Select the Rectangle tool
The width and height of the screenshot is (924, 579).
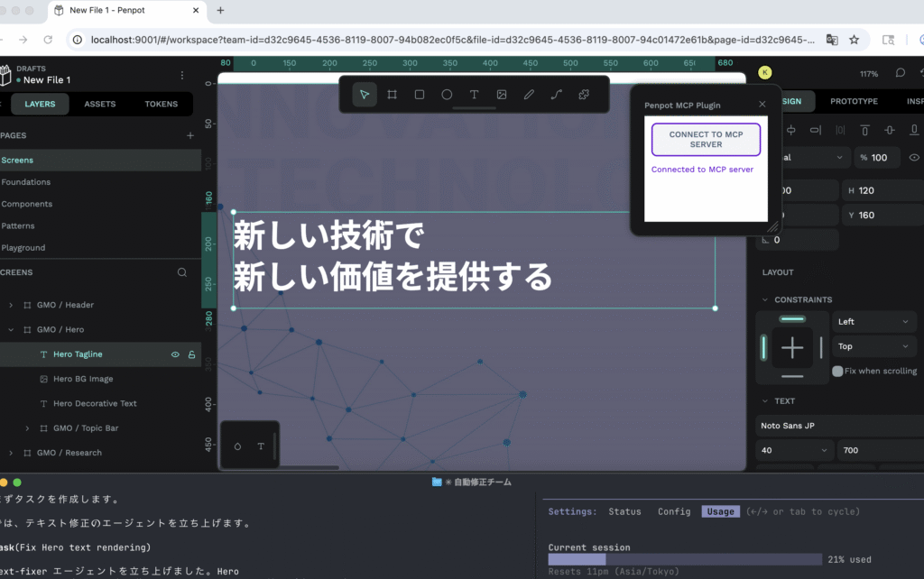pyautogui.click(x=420, y=95)
